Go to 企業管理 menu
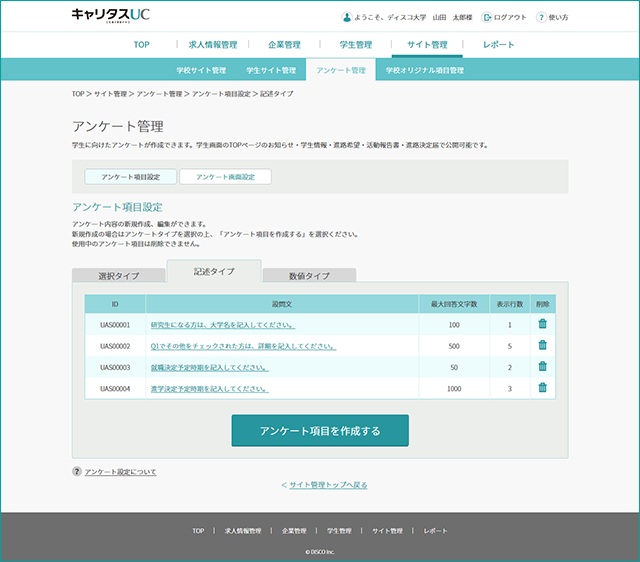The height and width of the screenshot is (562, 640). (x=284, y=44)
